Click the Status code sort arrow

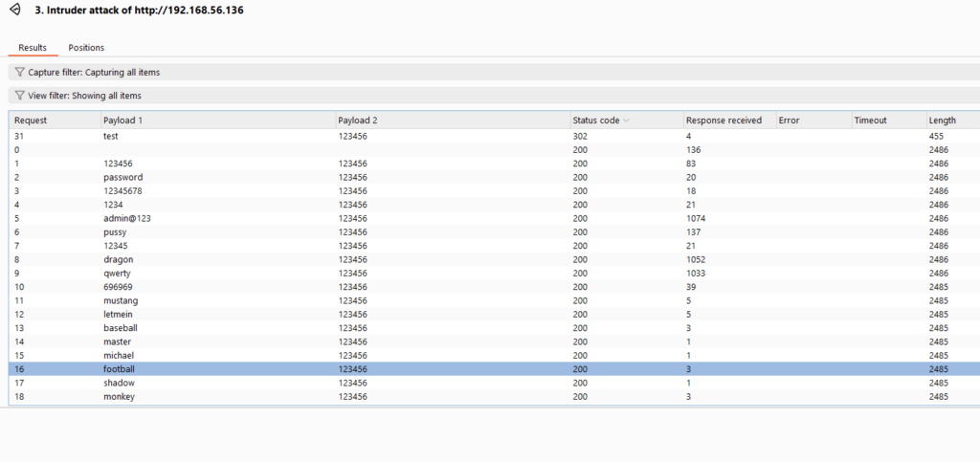(626, 121)
